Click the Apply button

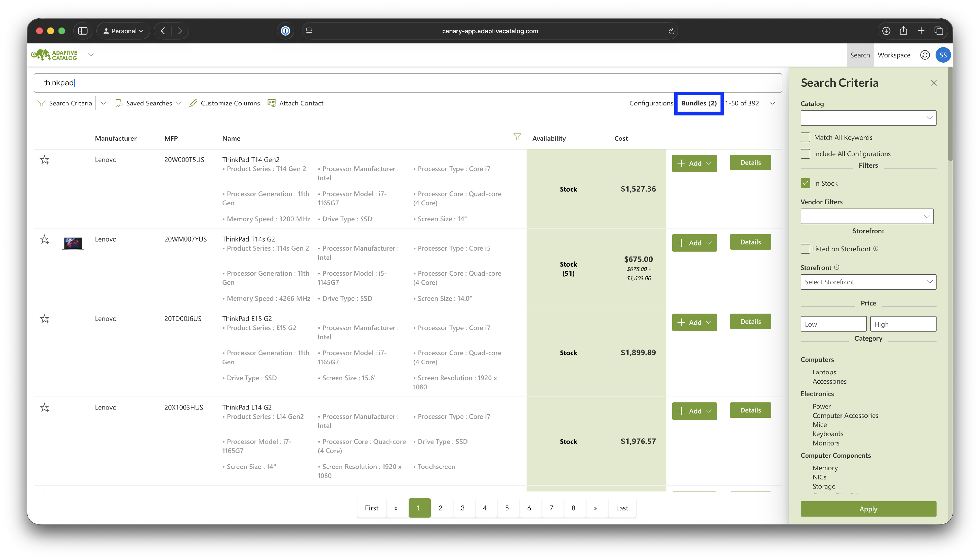pyautogui.click(x=868, y=509)
